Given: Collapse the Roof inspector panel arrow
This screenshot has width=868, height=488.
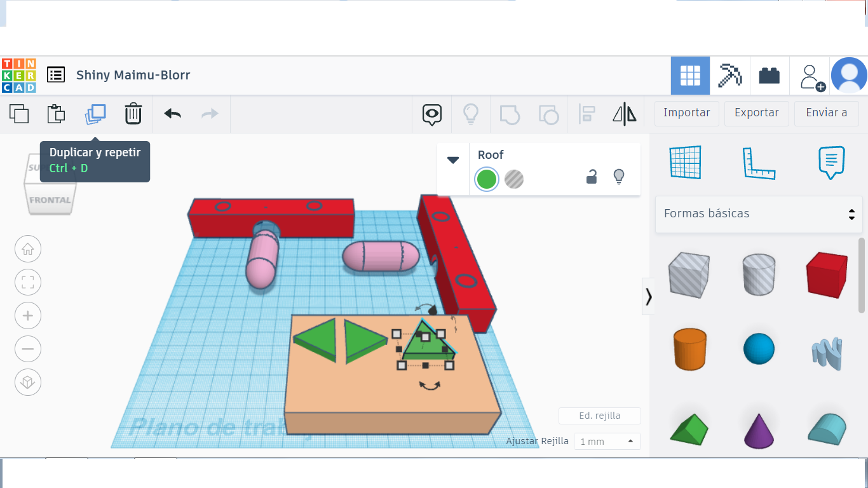Looking at the screenshot, I should pyautogui.click(x=453, y=160).
